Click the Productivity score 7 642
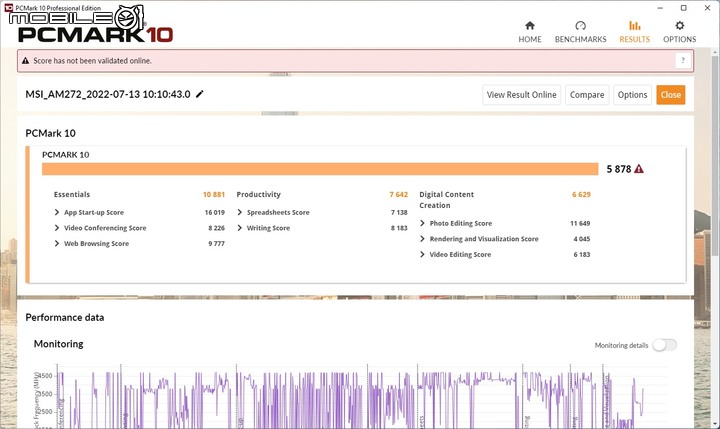The height and width of the screenshot is (429, 720). coord(399,194)
